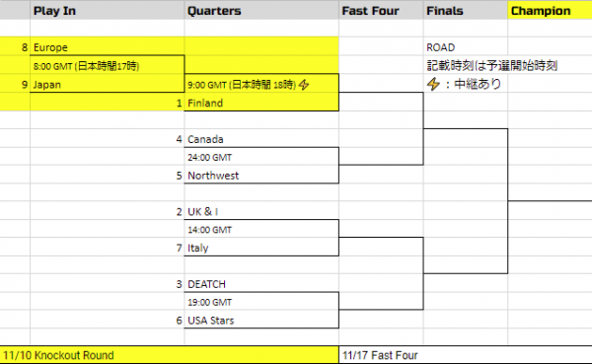592x364 pixels.
Task: Select the Europe cell
Action: [108, 46]
